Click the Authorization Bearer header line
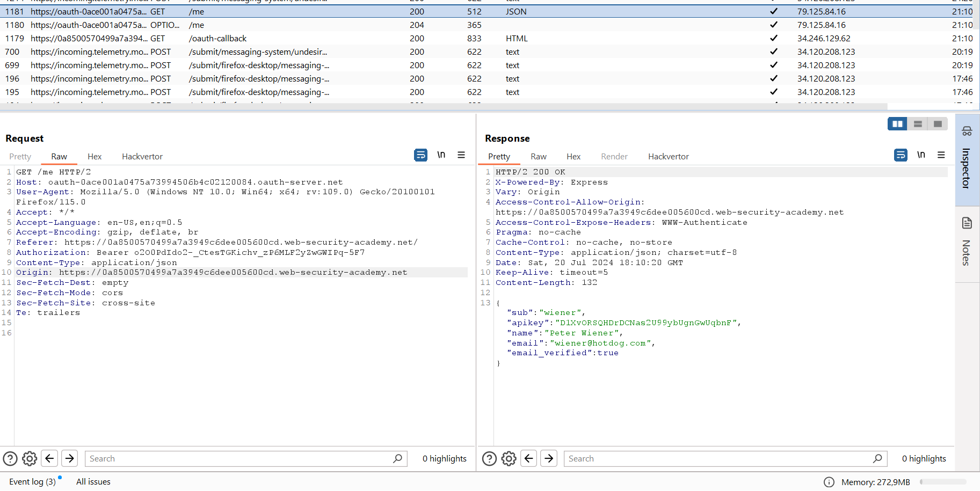This screenshot has height=491, width=980. pyautogui.click(x=190, y=252)
